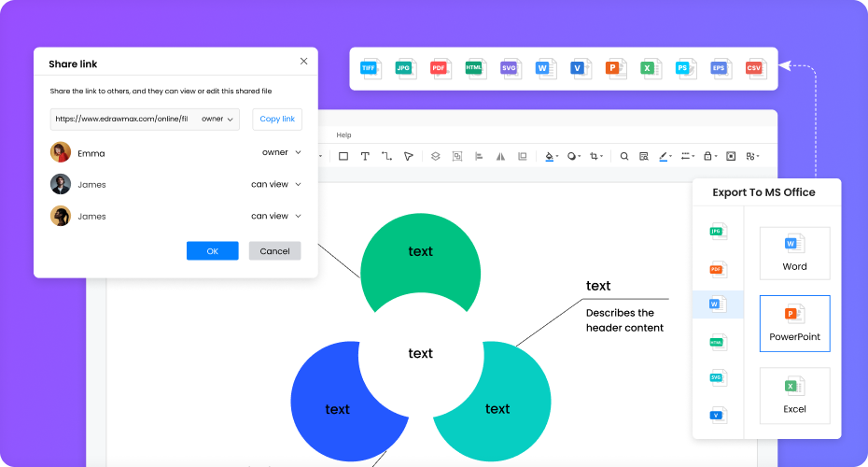Open the Help menu

343,135
